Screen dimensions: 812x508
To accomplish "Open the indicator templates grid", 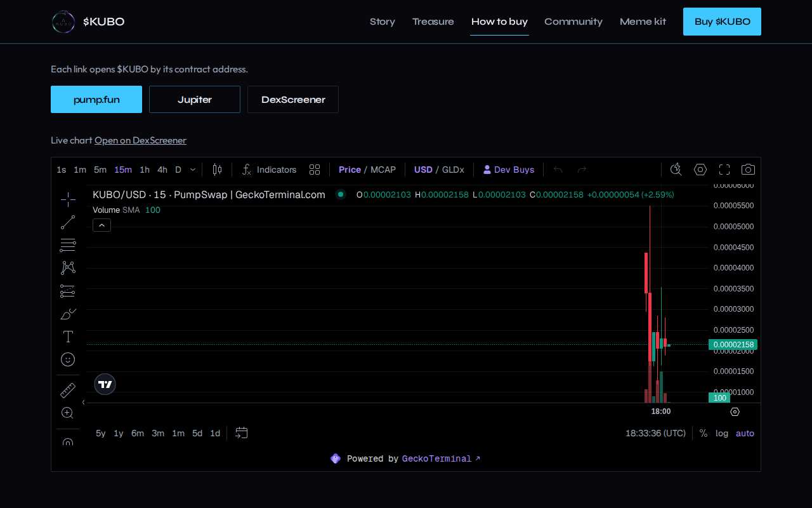I will (315, 170).
